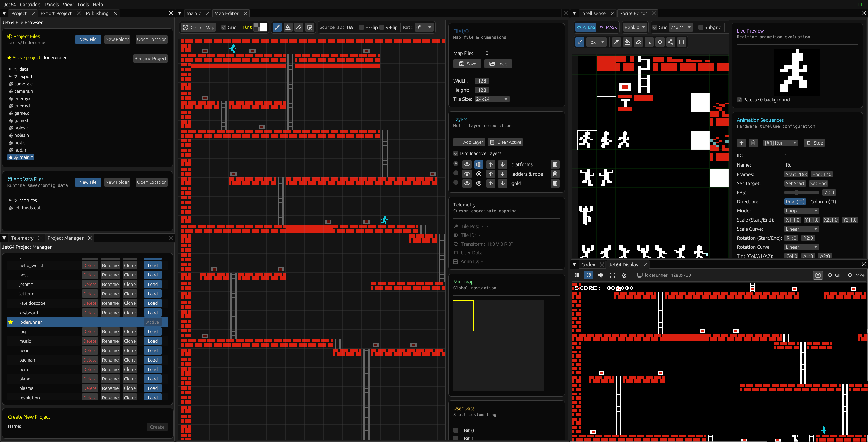The height and width of the screenshot is (442, 868).
Task: Select the fill bucket tool in Map Editor
Action: tap(288, 27)
